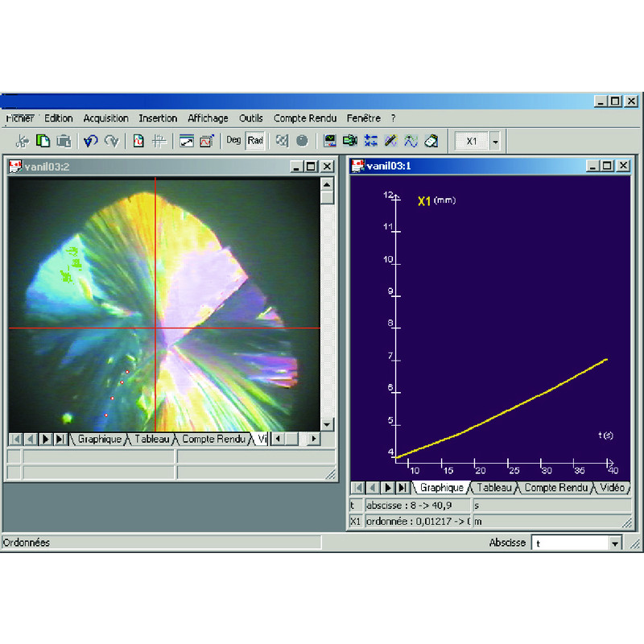Viewport: 644px width, 644px height.
Task: Select Compte Rendu tab in vanil03:2 window
Action: tap(214, 439)
